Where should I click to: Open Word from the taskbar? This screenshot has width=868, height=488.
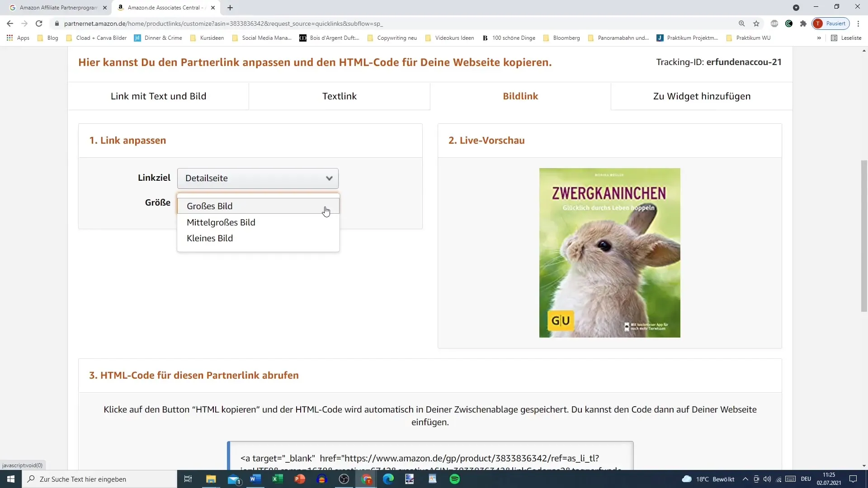tap(255, 479)
